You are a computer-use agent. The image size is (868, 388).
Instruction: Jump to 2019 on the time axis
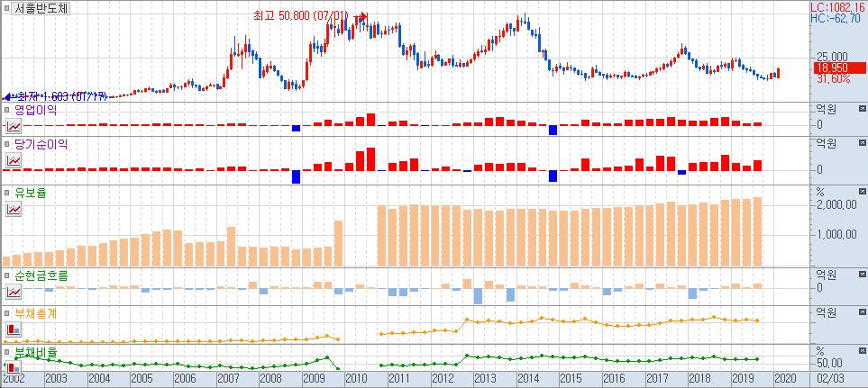(x=743, y=379)
